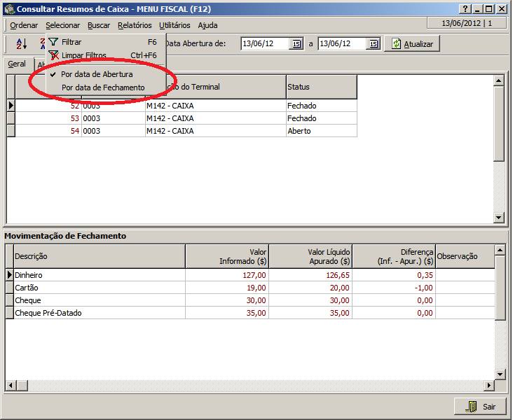The height and width of the screenshot is (420, 513).
Task: Open calendar picker for start date
Action: click(x=296, y=43)
